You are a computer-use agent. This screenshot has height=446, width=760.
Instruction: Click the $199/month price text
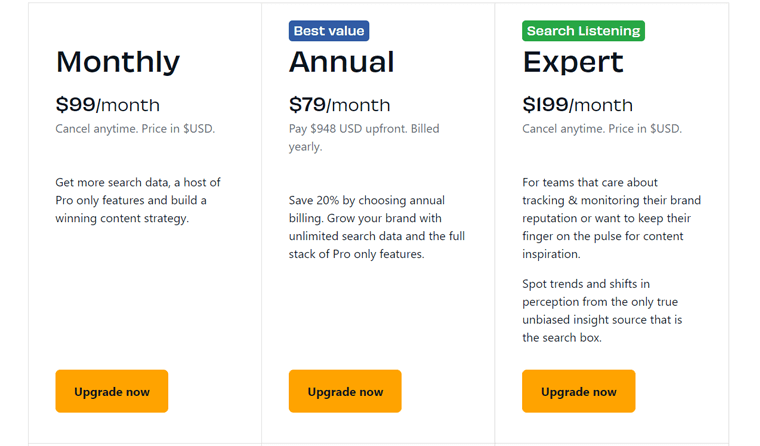tap(577, 105)
